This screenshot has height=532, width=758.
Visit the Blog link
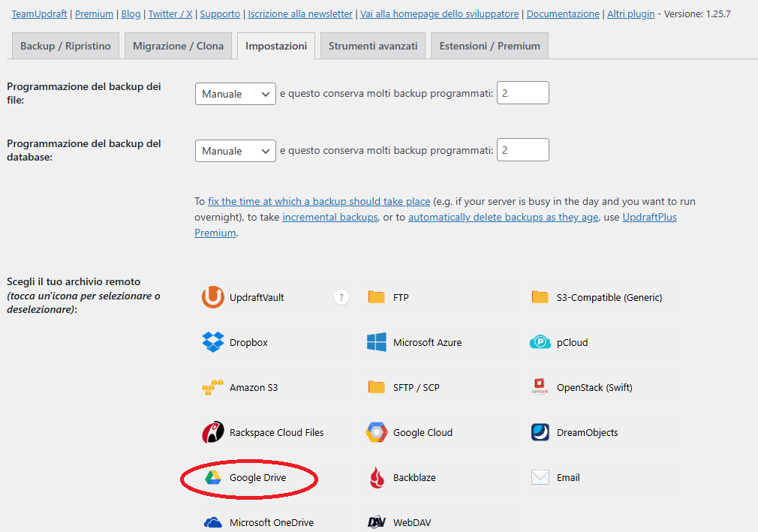click(x=131, y=14)
